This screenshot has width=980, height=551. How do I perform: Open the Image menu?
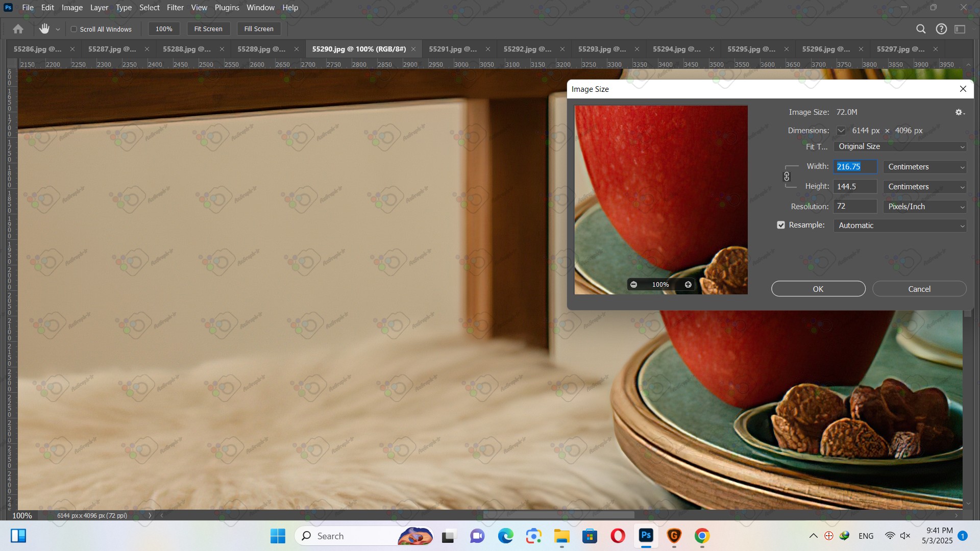coord(72,8)
